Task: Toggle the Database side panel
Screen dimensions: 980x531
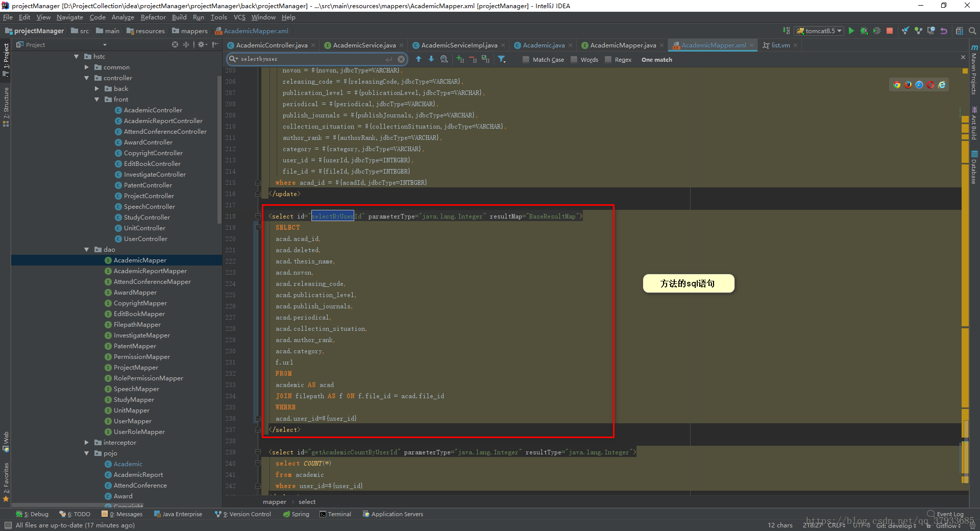Action: click(974, 167)
